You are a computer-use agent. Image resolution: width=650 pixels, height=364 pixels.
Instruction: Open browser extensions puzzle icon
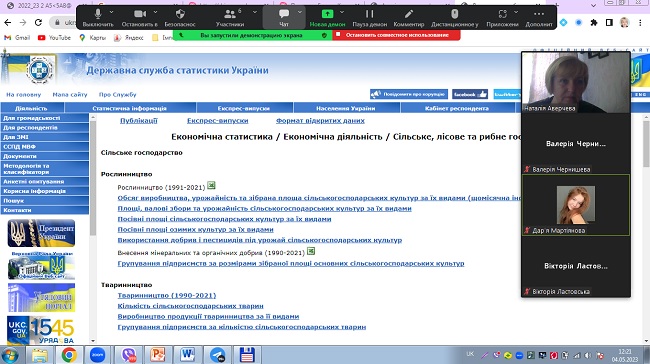tap(594, 22)
